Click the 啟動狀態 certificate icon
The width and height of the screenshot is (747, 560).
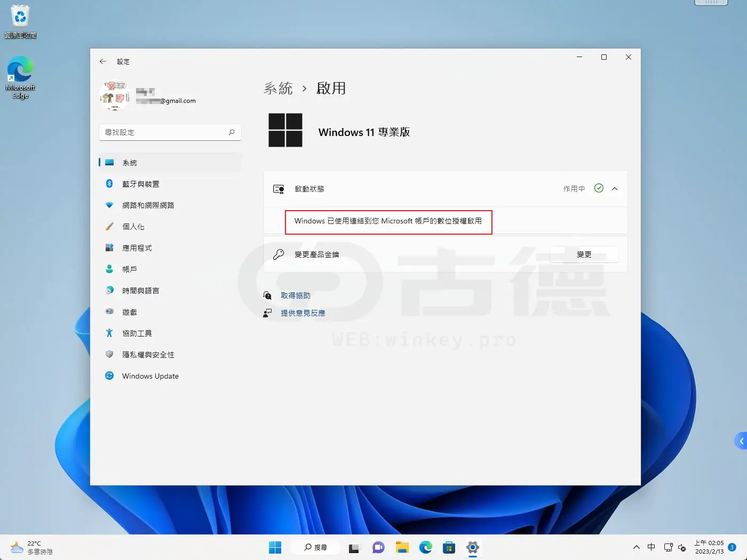(279, 189)
